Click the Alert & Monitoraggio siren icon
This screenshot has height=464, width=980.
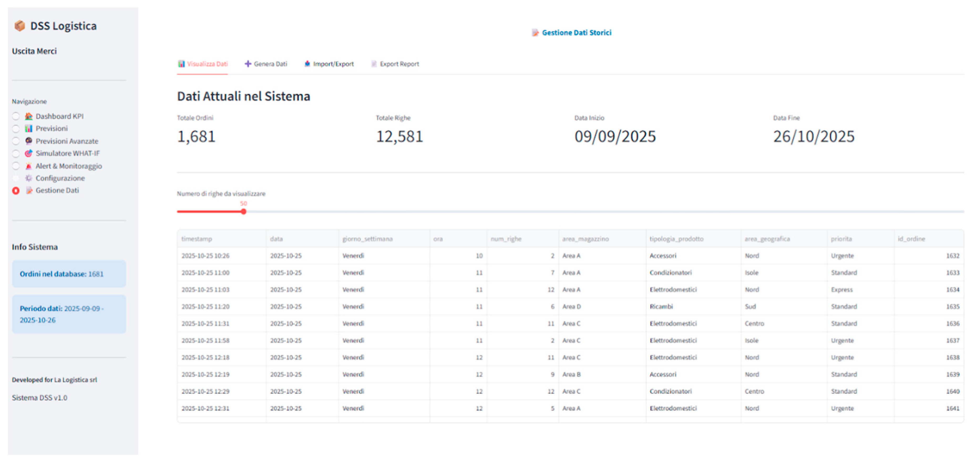29,166
